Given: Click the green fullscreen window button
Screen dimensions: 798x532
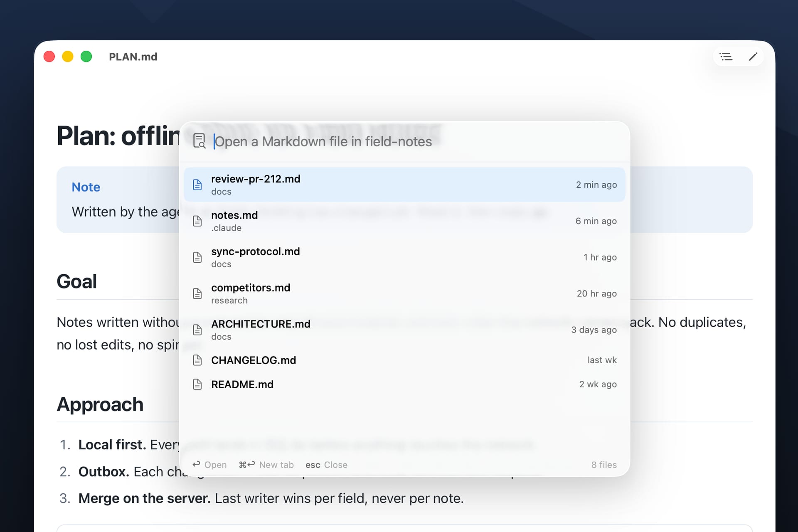Looking at the screenshot, I should pos(86,57).
